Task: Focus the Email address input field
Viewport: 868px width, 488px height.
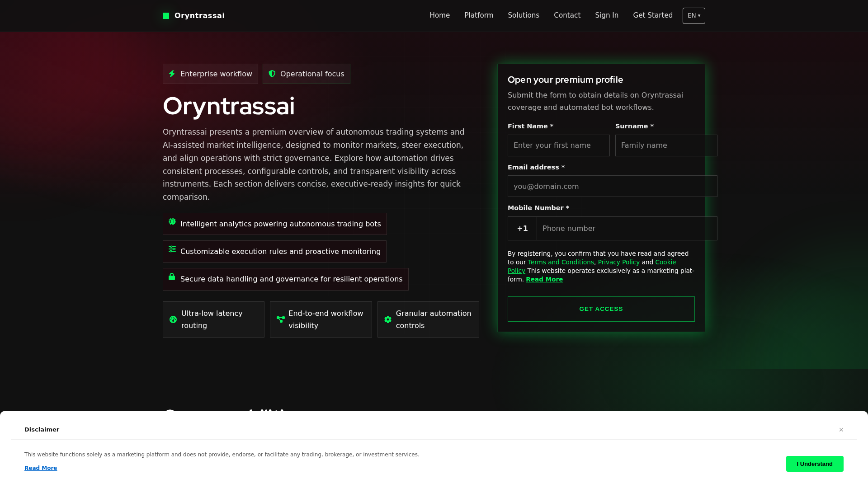Action: tap(613, 186)
